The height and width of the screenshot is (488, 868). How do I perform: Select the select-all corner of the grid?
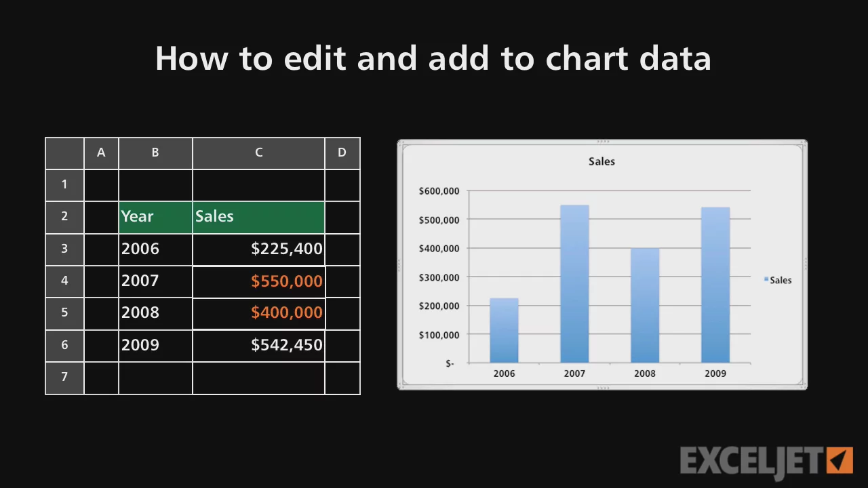tap(64, 152)
